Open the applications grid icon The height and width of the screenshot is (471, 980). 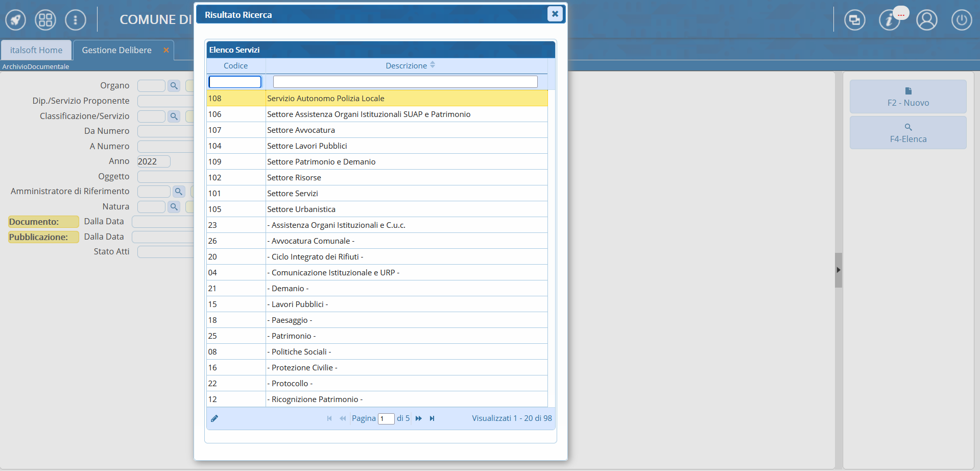(x=45, y=20)
